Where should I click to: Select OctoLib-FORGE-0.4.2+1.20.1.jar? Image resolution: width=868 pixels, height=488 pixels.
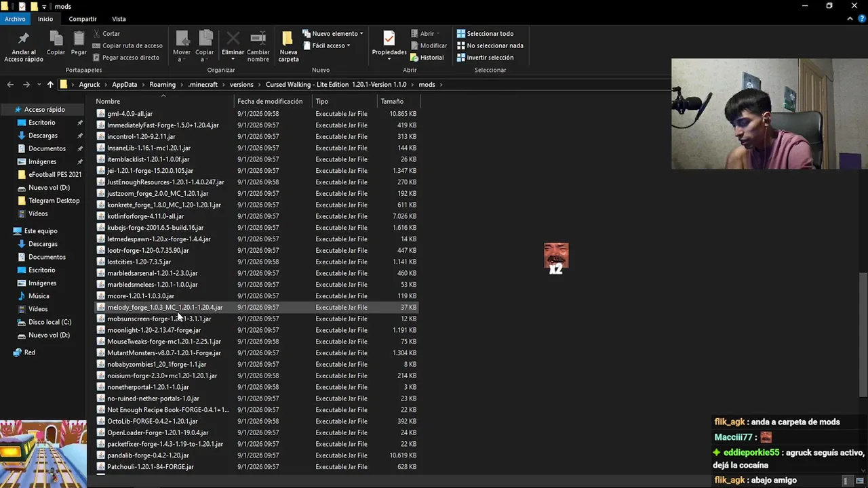(x=256, y=421)
